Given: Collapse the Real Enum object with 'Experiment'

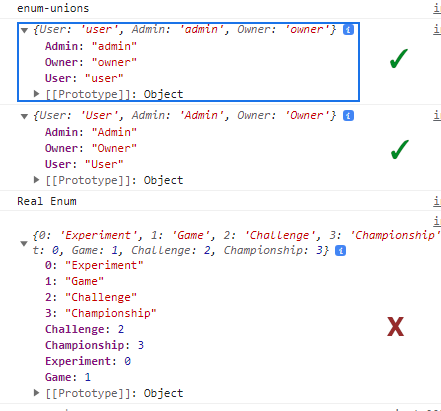Looking at the screenshot, I should [x=24, y=243].
